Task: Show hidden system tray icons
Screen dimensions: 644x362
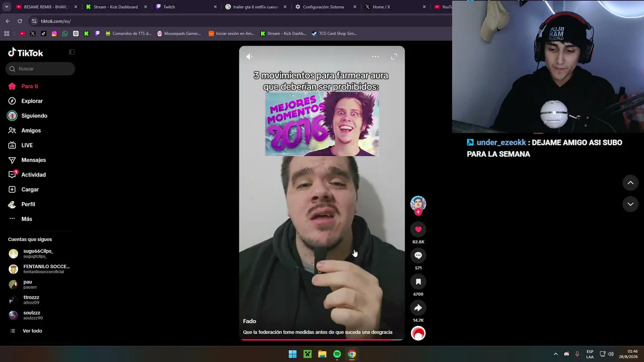Action: point(555,354)
